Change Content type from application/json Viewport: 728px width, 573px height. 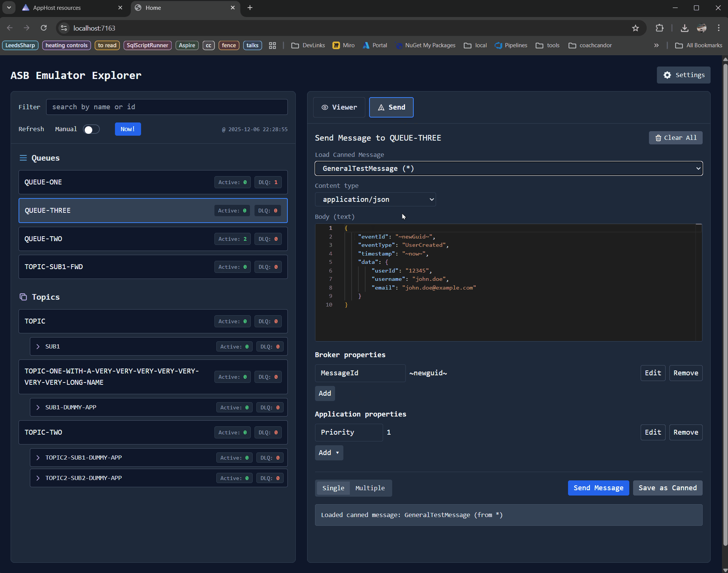click(x=375, y=199)
